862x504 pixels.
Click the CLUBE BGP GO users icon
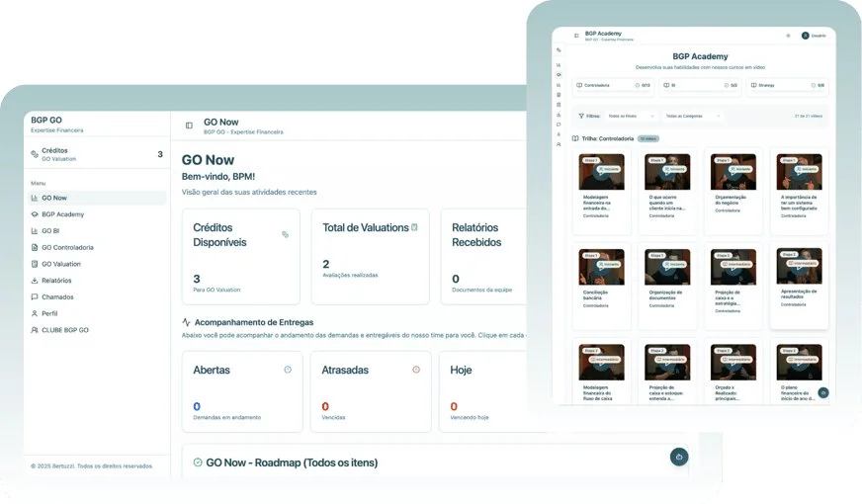click(35, 330)
